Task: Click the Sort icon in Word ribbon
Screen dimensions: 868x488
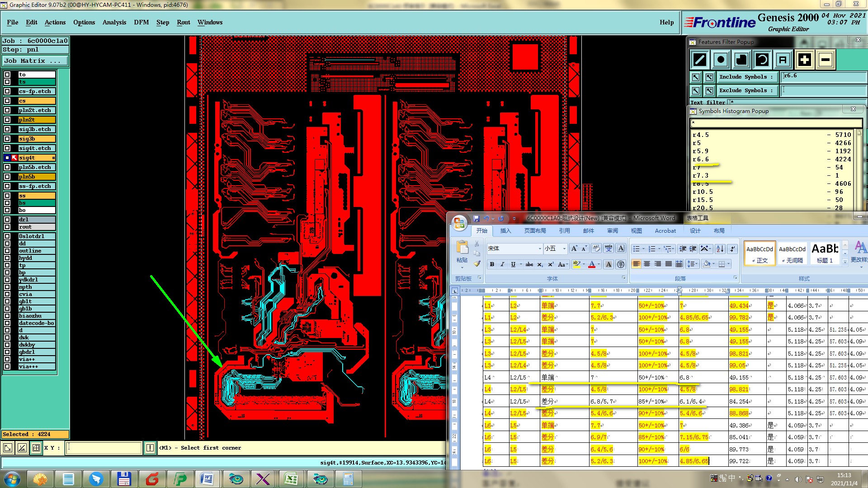Action: click(720, 249)
